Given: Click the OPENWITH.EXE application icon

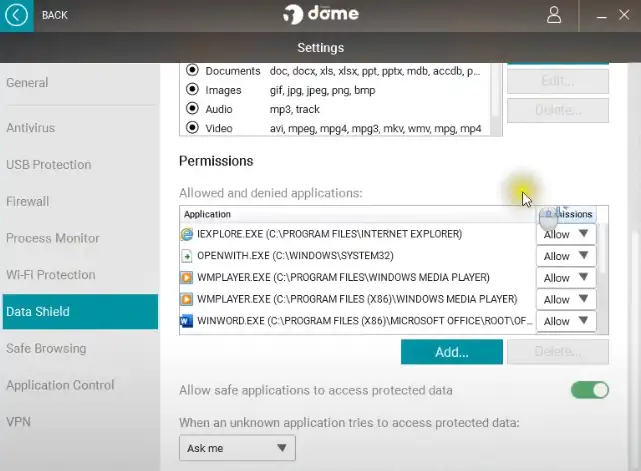Looking at the screenshot, I should [x=186, y=256].
